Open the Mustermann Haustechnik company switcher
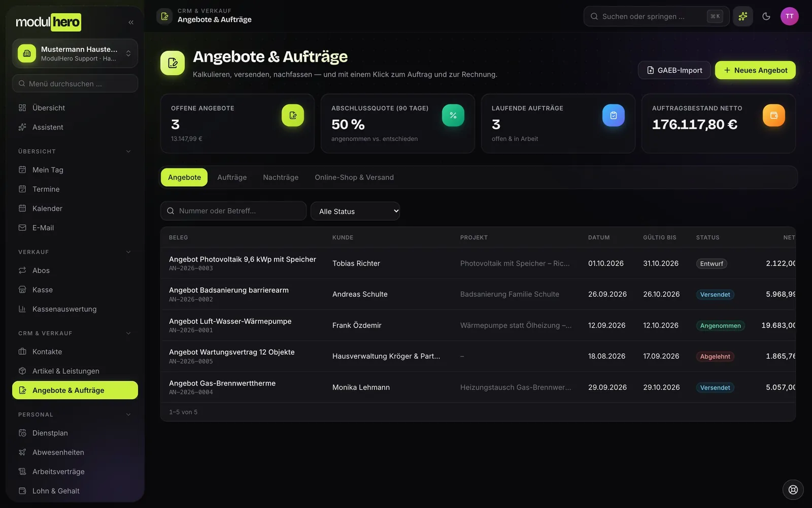This screenshot has width=812, height=508. (x=75, y=53)
